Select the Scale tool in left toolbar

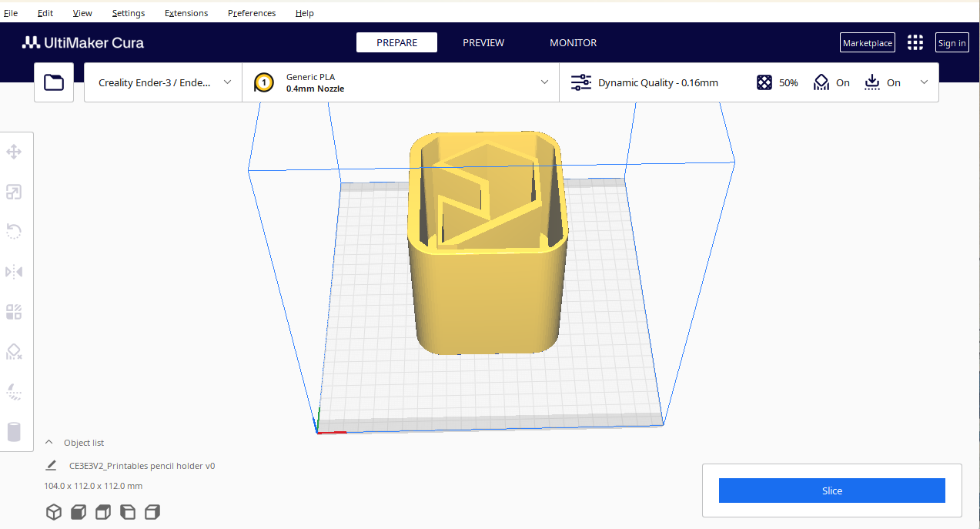[x=14, y=192]
